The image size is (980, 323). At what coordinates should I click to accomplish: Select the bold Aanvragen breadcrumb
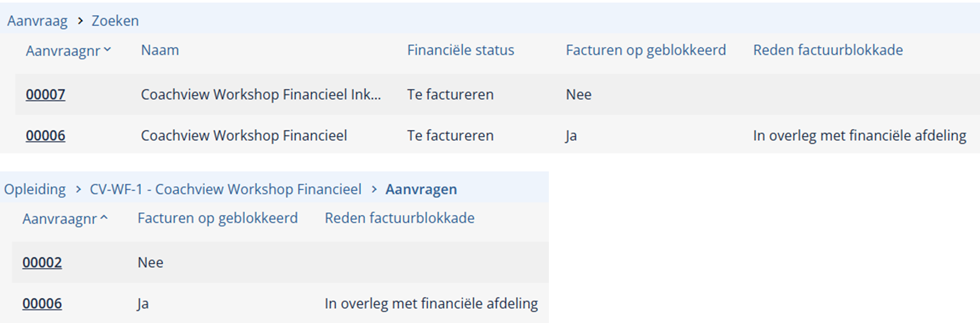click(x=421, y=189)
